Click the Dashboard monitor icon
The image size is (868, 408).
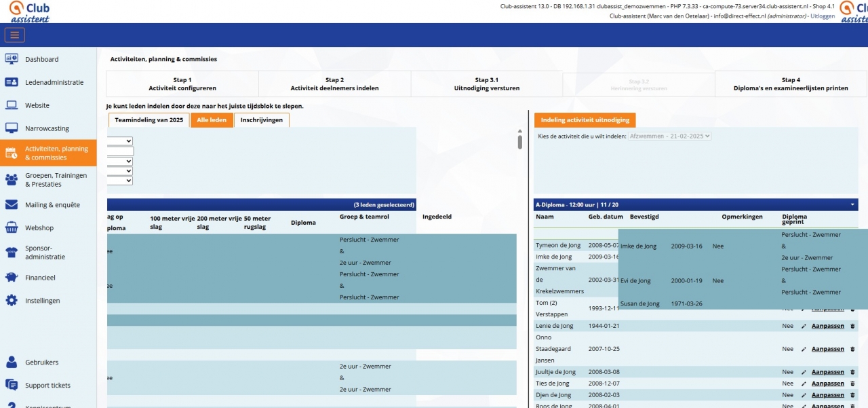pos(12,59)
